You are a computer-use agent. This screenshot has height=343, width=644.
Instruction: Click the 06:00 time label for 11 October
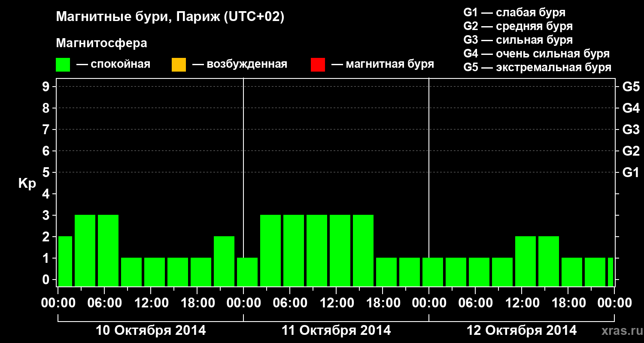[290, 303]
